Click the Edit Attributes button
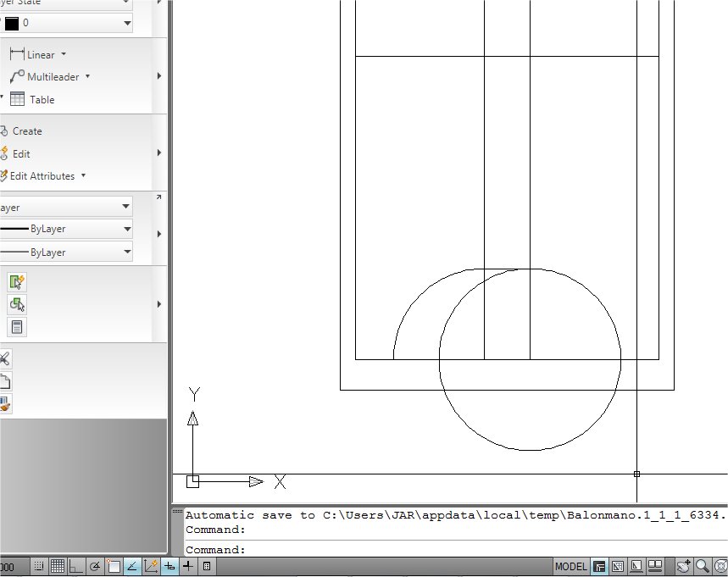 [37, 176]
